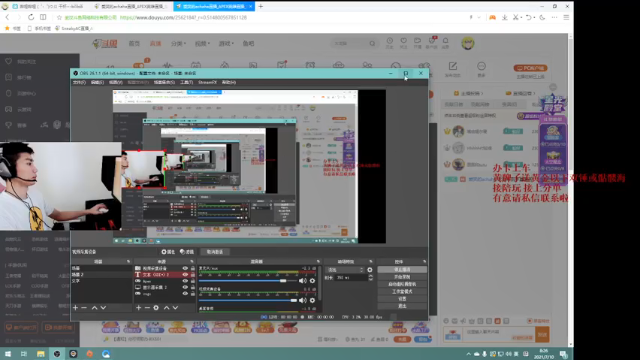Toggle the lock on the first source

tap(193, 269)
